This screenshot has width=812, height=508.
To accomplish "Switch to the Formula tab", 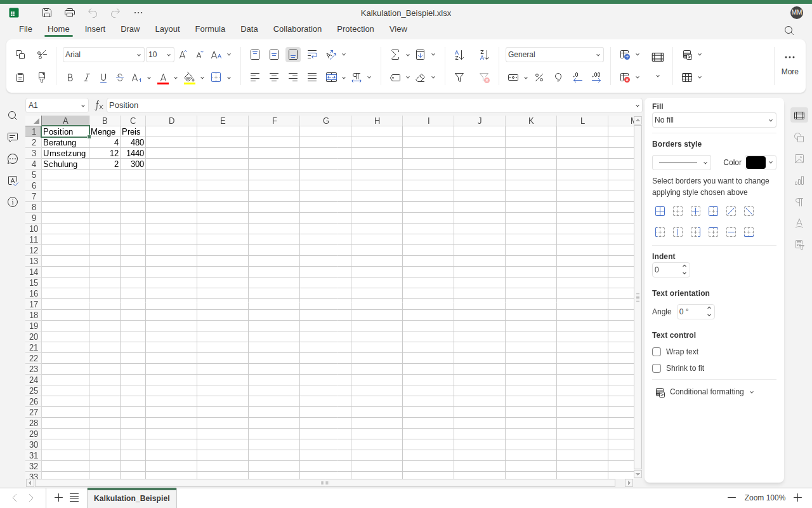I will pos(210,29).
